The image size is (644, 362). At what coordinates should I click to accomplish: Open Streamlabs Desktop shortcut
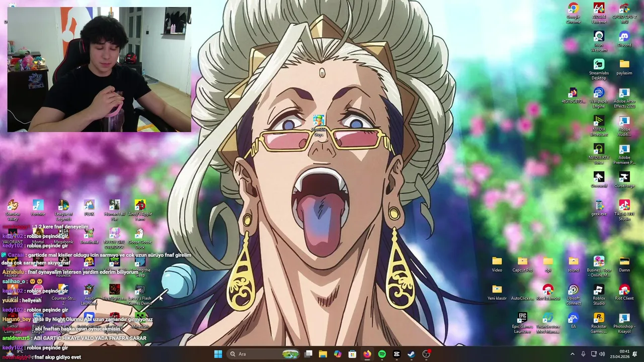click(599, 70)
